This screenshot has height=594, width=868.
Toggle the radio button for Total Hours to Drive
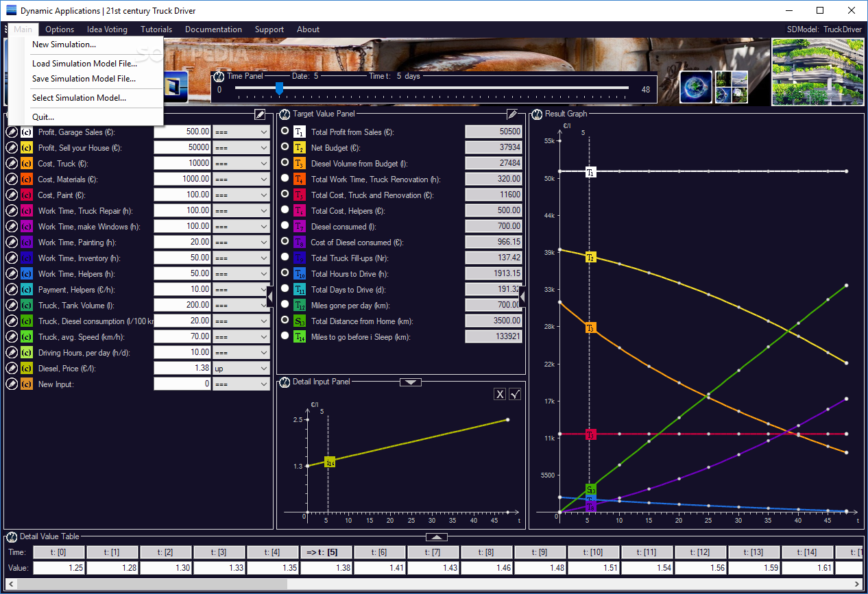tap(285, 273)
